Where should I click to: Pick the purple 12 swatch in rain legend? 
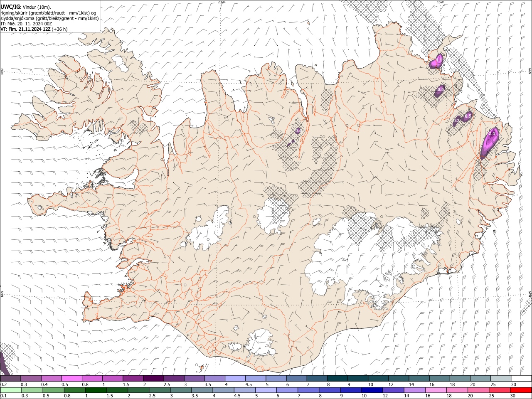393,390
